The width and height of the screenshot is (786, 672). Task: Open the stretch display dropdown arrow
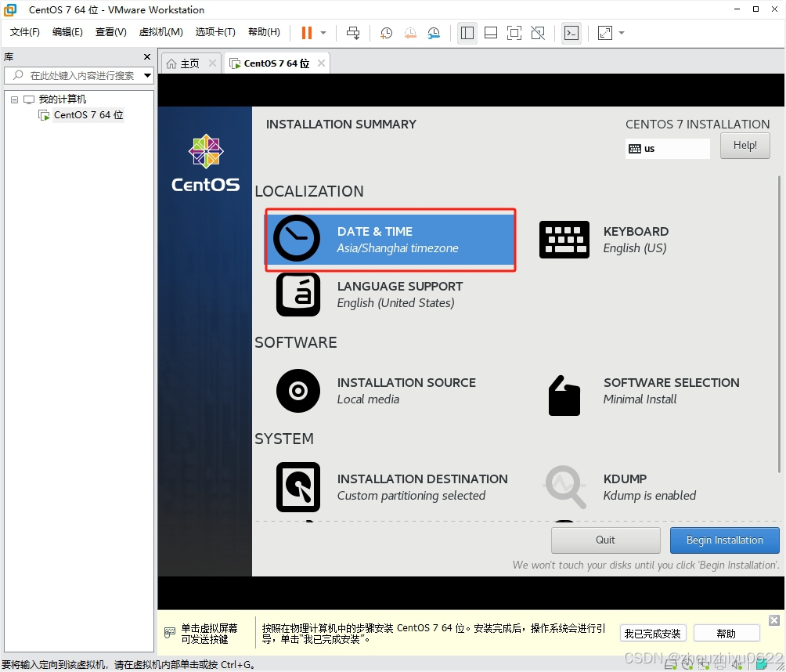pos(622,33)
